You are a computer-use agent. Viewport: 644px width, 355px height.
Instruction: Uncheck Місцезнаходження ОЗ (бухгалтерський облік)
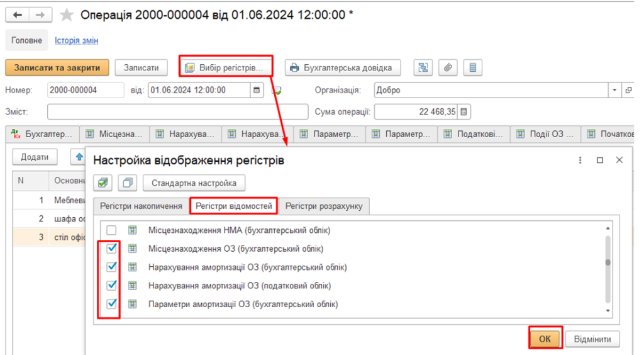pyautogui.click(x=111, y=249)
